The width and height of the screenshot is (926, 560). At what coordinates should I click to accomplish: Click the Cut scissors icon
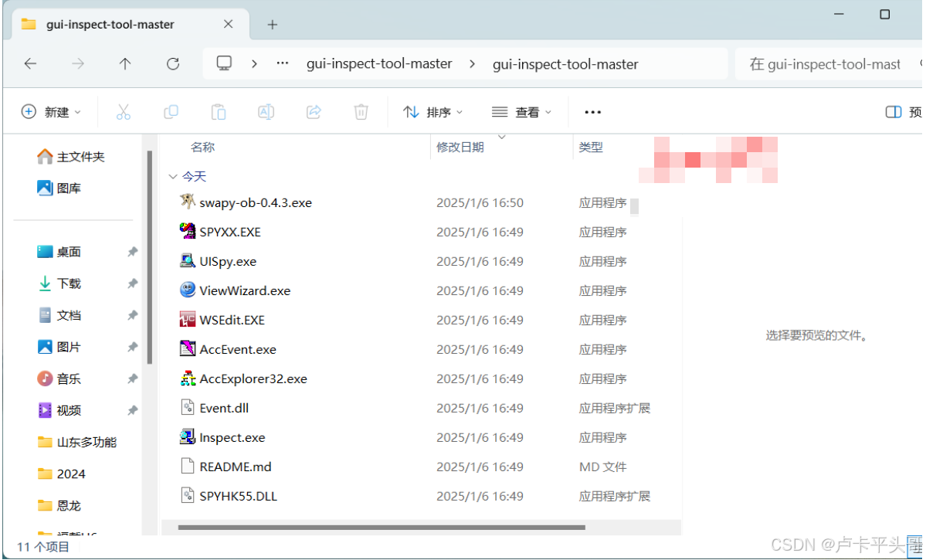point(124,112)
